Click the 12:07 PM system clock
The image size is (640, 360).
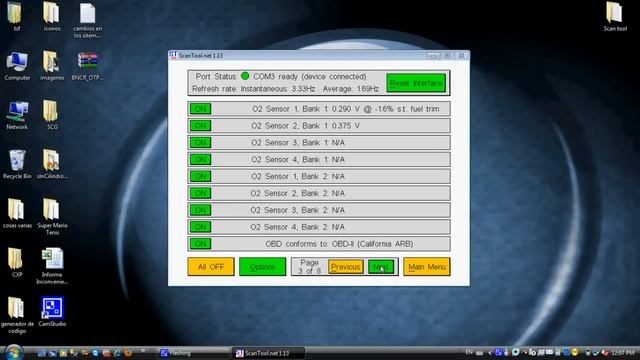(622, 352)
